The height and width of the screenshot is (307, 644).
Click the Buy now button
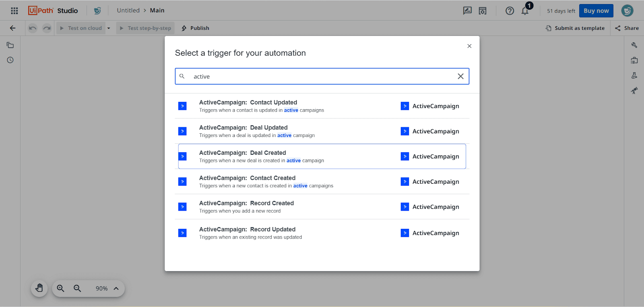coord(596,11)
